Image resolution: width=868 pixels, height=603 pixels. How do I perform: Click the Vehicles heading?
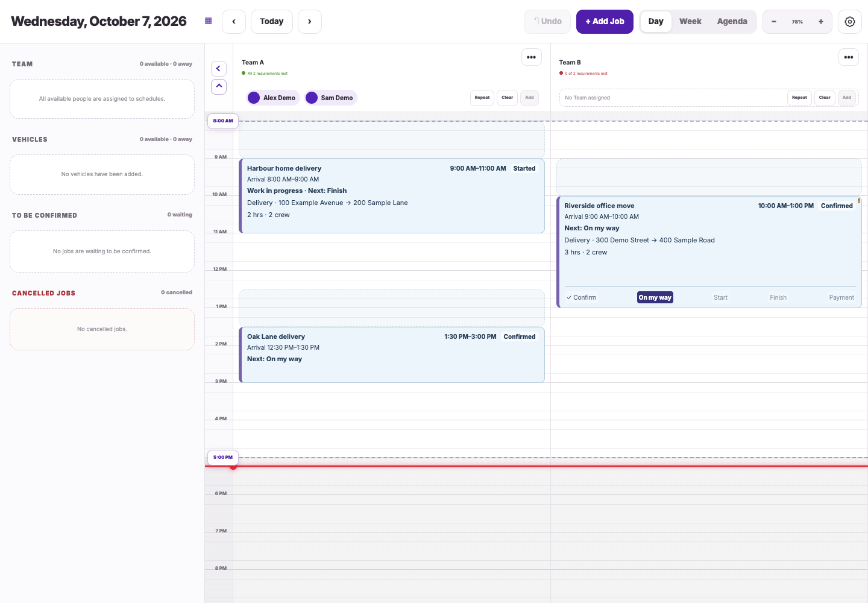30,139
